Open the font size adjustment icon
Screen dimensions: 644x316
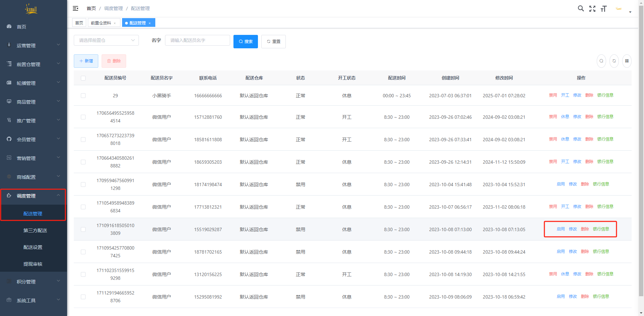coord(604,9)
